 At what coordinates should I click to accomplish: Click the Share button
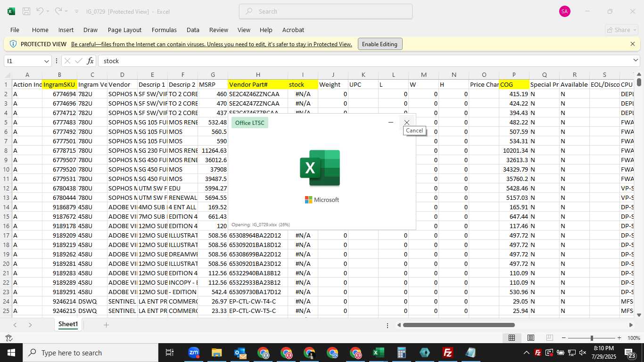621,30
